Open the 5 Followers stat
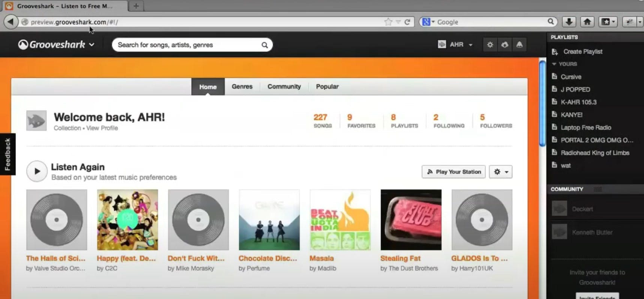The width and height of the screenshot is (644, 299). click(x=496, y=121)
